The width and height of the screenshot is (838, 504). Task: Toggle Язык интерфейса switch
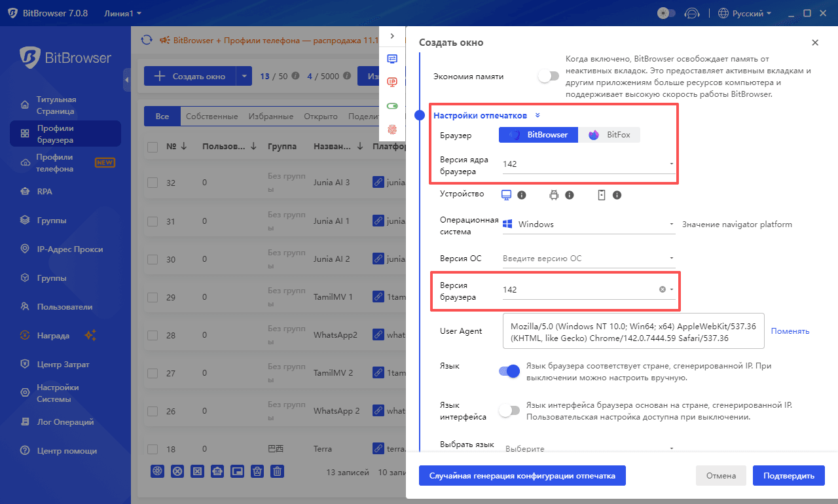point(509,410)
